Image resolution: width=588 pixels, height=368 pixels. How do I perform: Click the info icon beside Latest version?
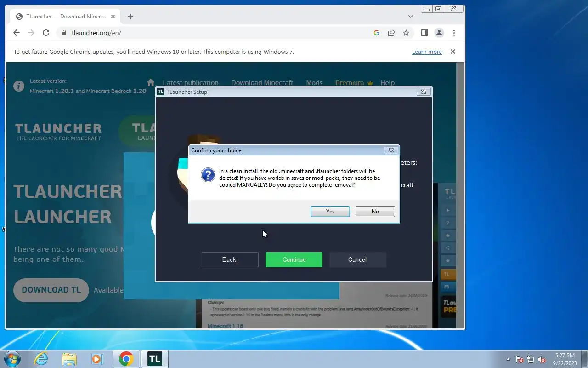tap(19, 86)
